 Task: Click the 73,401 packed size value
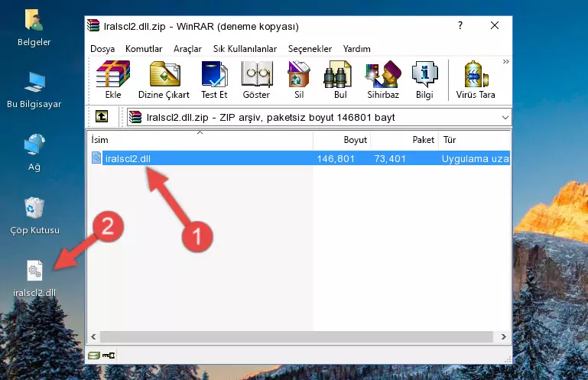click(390, 159)
